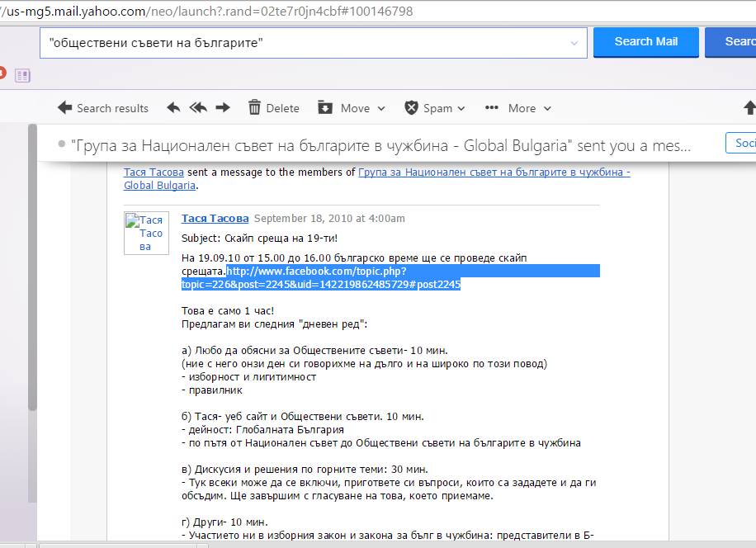
Task: Open the Global Bulgaria group link
Action: point(494,172)
